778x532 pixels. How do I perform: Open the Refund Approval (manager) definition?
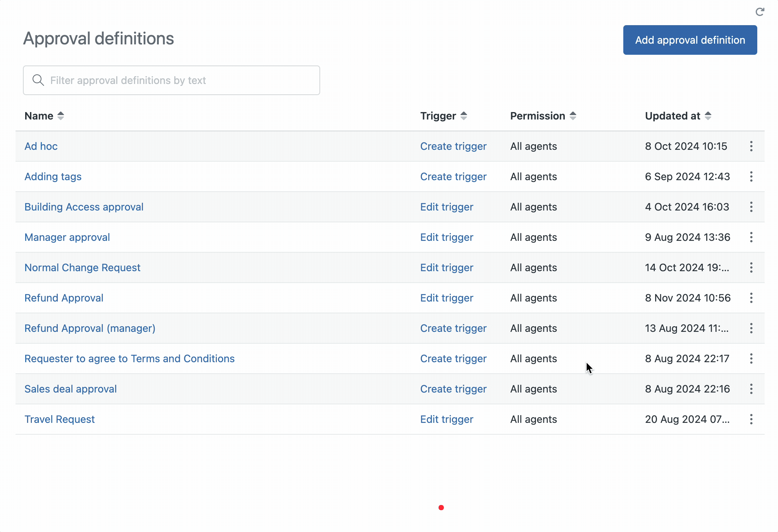point(90,328)
